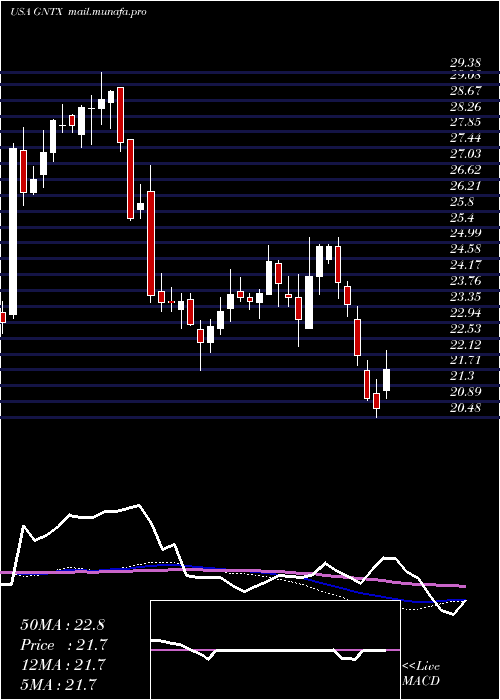Select the 28.26 price axis label
Screen dimensions: 500x700
[x=465, y=106]
